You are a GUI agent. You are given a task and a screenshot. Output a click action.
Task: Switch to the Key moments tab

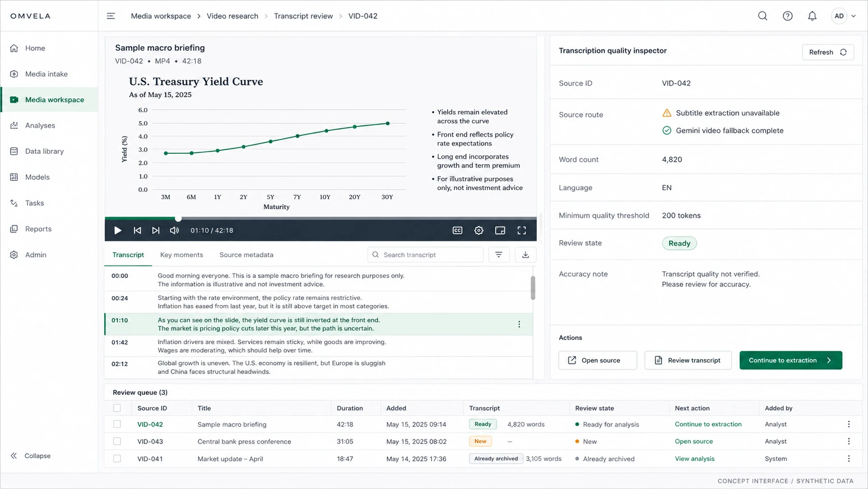point(182,255)
